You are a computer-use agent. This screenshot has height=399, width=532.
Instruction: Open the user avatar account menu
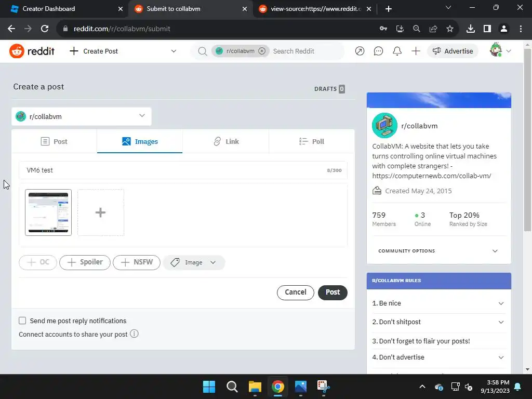pyautogui.click(x=500, y=50)
